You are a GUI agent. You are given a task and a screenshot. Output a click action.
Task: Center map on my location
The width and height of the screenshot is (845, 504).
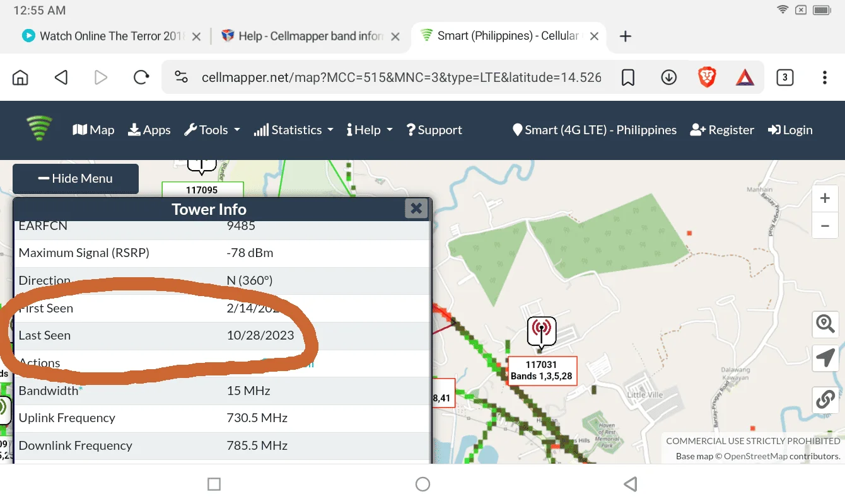[825, 357]
